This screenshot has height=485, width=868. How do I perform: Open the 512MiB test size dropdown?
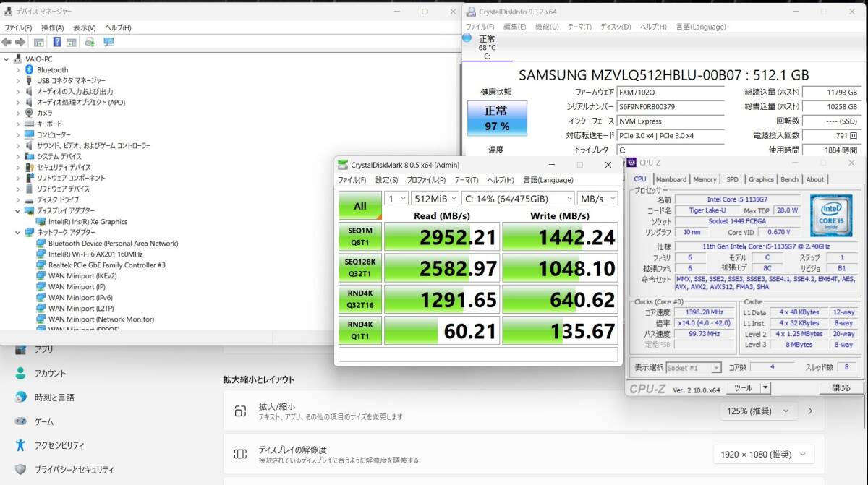[x=435, y=199]
